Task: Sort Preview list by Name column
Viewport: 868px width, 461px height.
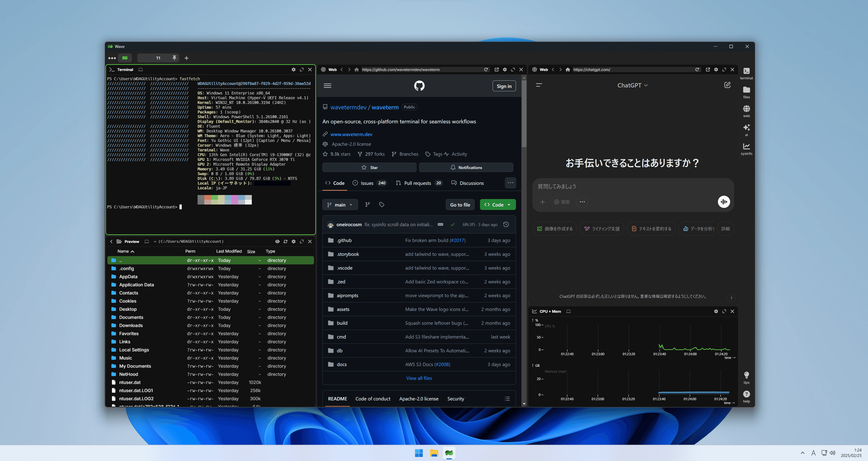Action: point(126,251)
